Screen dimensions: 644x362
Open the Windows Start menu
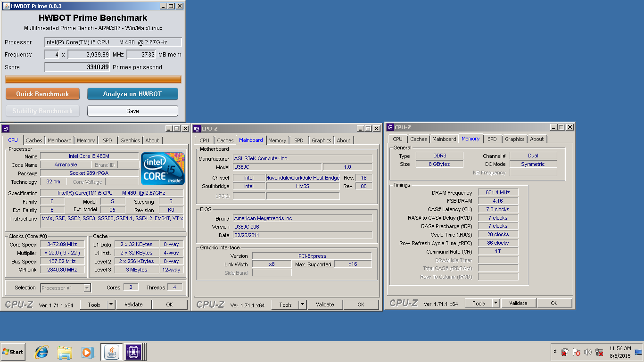(13, 352)
